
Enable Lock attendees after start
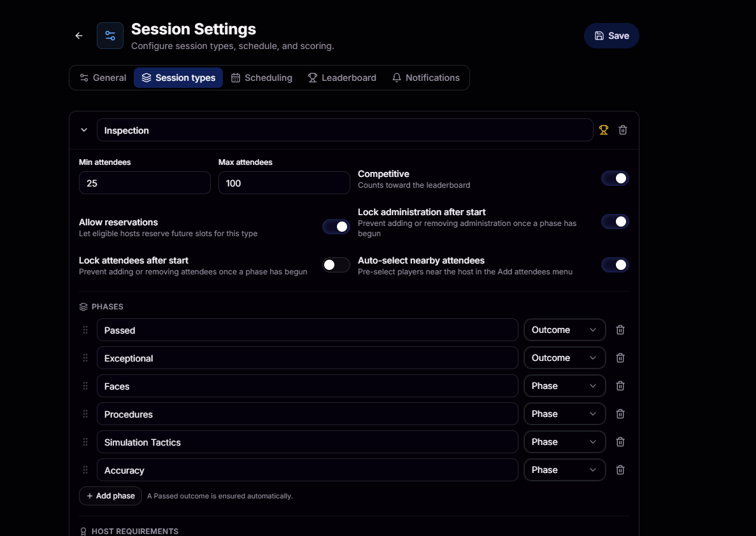tap(336, 265)
